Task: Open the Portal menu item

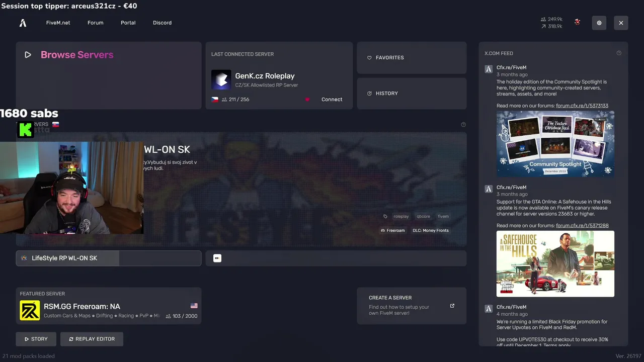Action: click(x=128, y=23)
